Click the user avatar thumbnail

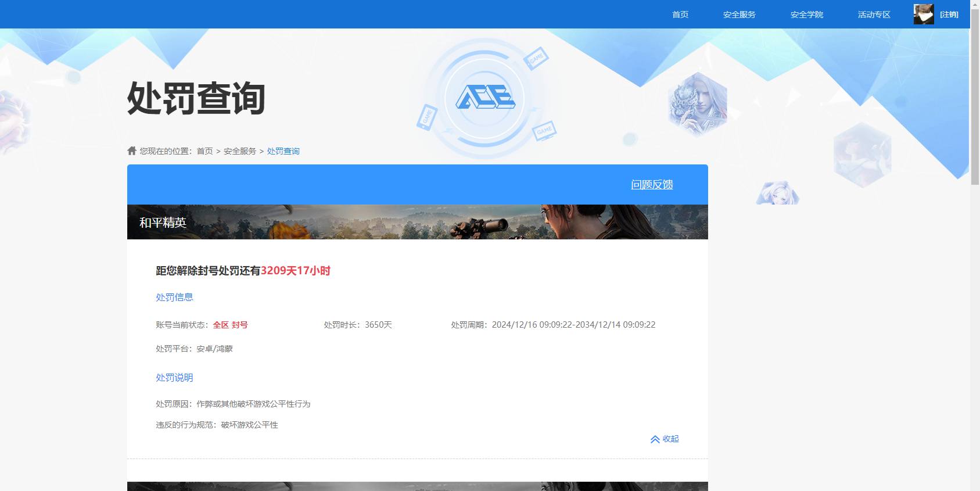tap(924, 14)
